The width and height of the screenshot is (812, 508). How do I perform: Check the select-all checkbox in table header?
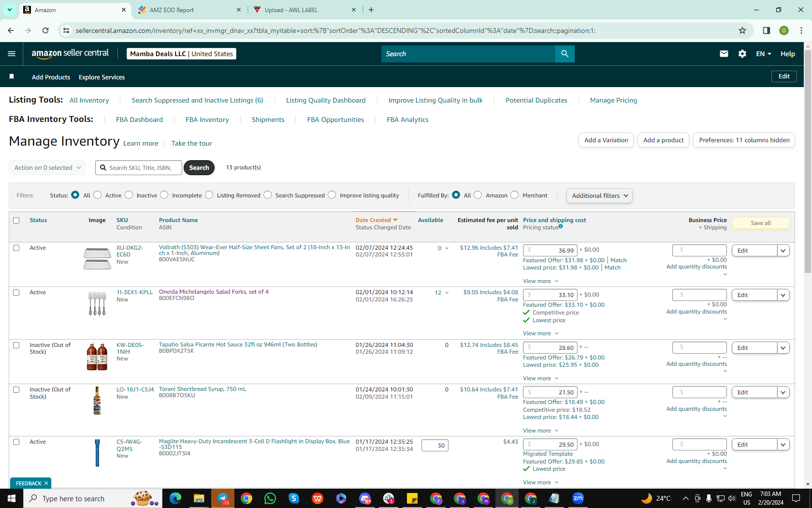pyautogui.click(x=16, y=220)
